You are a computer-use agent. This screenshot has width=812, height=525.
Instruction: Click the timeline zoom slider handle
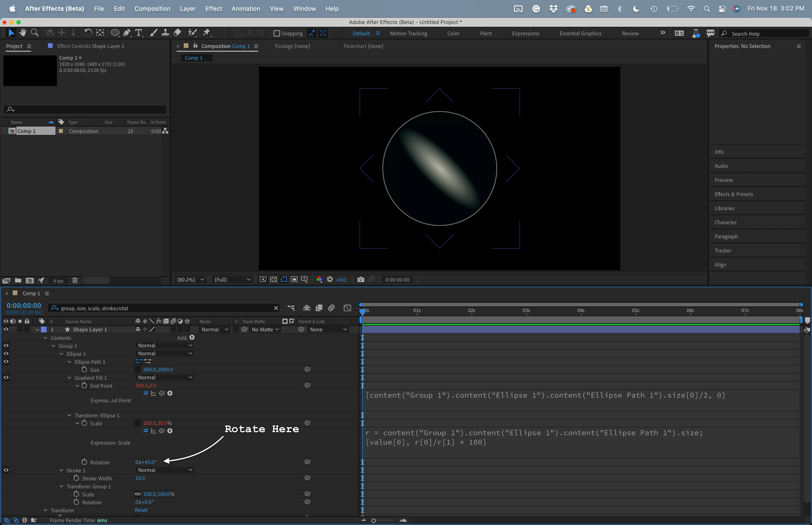[x=373, y=520]
